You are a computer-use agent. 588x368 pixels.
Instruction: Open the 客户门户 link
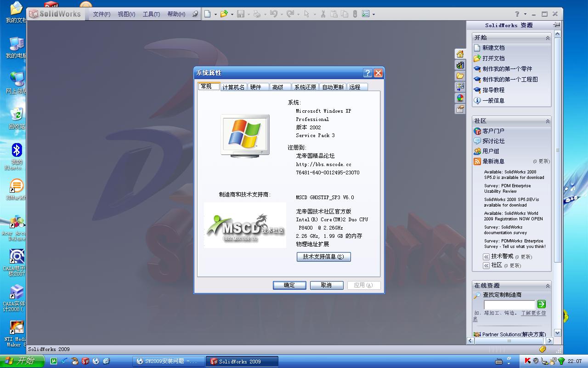pyautogui.click(x=493, y=131)
